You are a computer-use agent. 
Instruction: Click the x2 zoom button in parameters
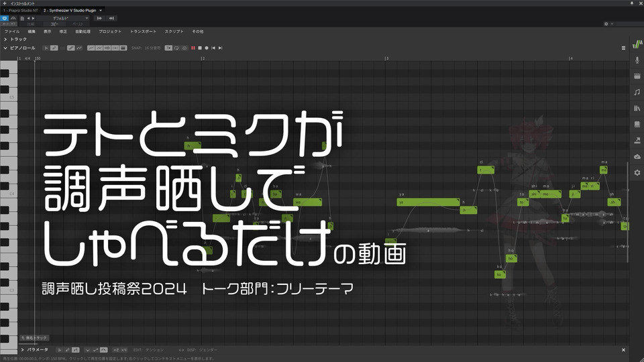coord(116,350)
